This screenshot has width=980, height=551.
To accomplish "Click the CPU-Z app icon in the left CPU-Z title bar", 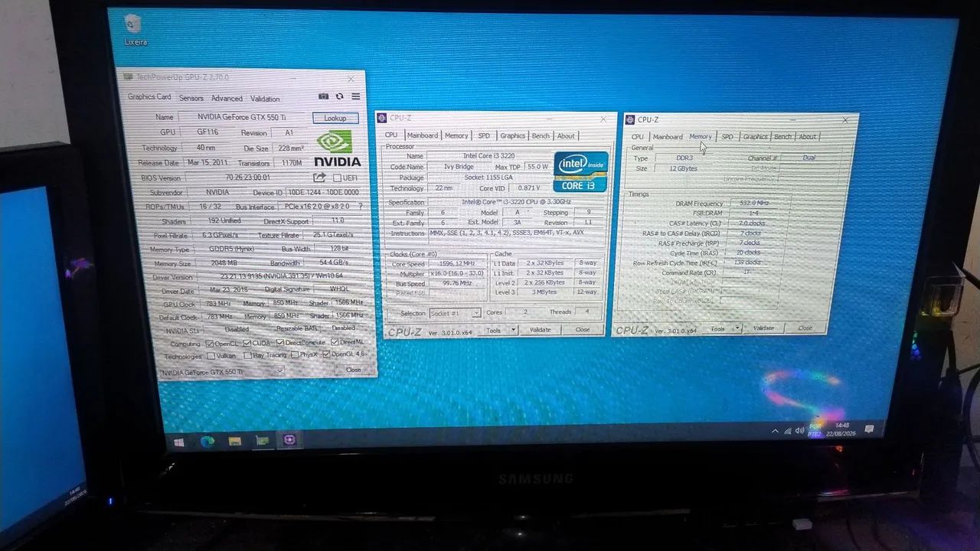I will (x=382, y=118).
